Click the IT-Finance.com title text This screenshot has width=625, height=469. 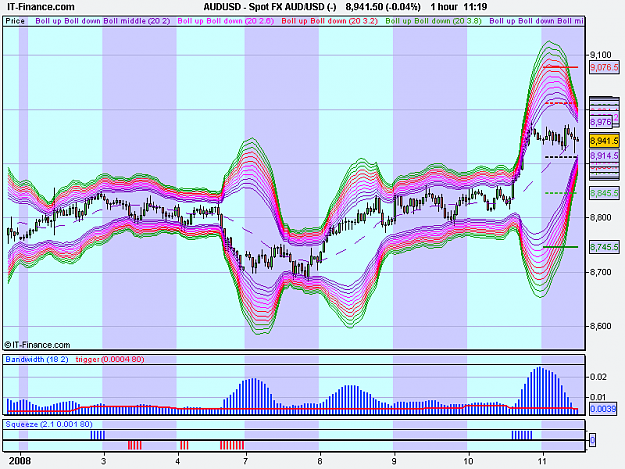(41, 7)
